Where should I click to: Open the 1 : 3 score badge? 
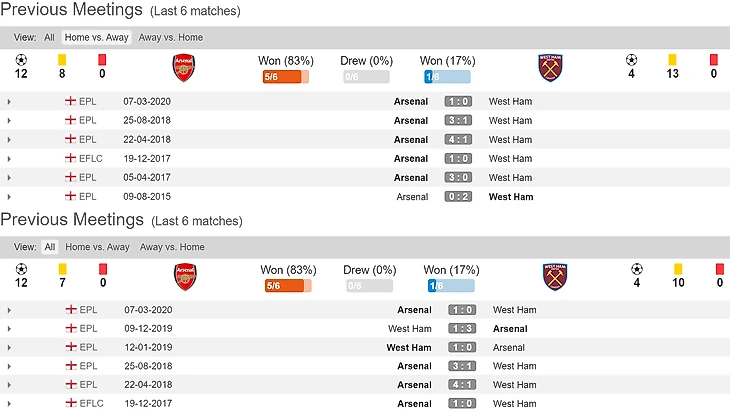[x=463, y=329]
